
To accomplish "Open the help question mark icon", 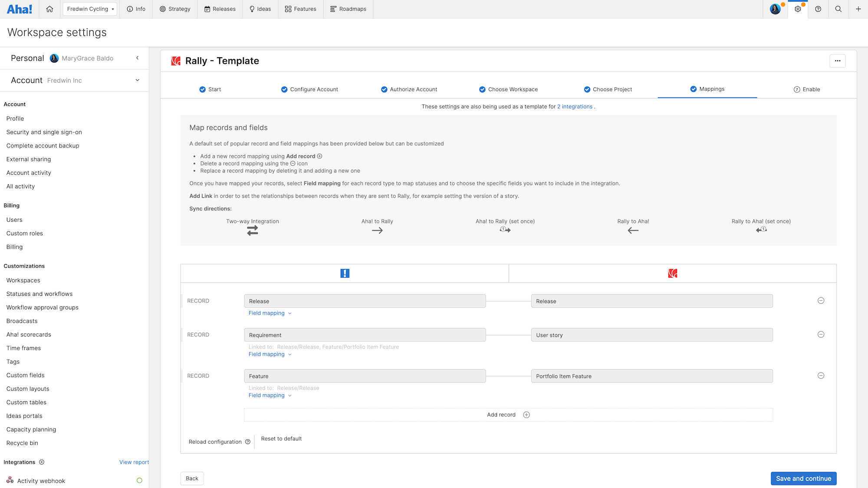I will pyautogui.click(x=819, y=9).
